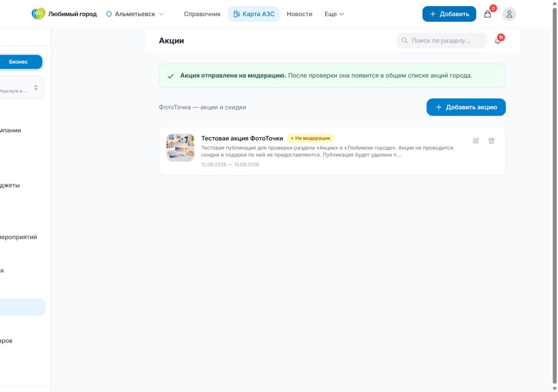558x392 pixels.
Task: Delete the Тестовая акция ФотоТочки promotion
Action: click(492, 141)
